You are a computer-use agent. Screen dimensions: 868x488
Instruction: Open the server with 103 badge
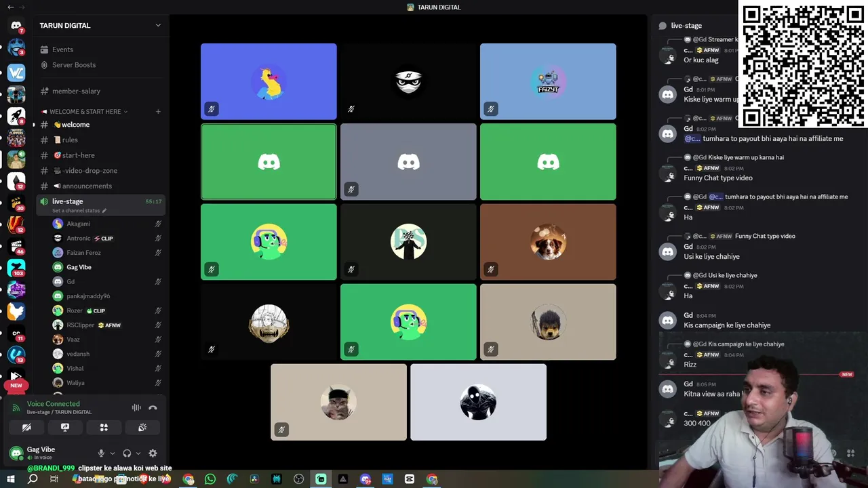pos(16,268)
